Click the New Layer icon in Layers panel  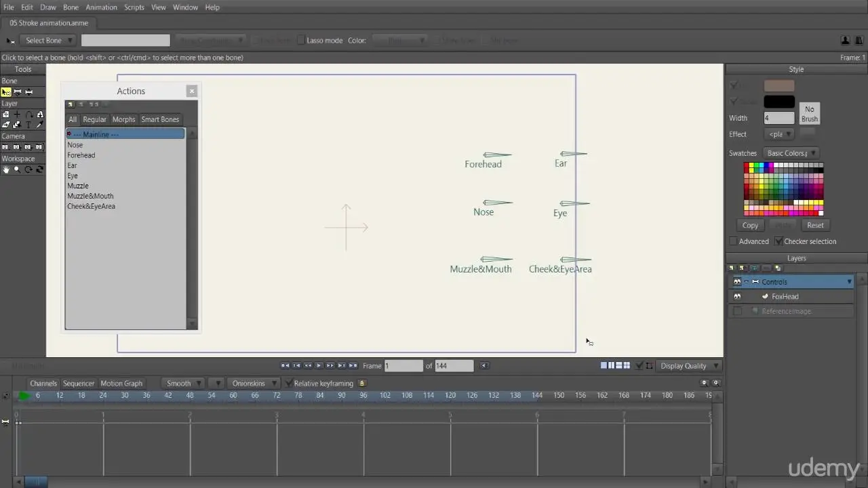click(732, 268)
